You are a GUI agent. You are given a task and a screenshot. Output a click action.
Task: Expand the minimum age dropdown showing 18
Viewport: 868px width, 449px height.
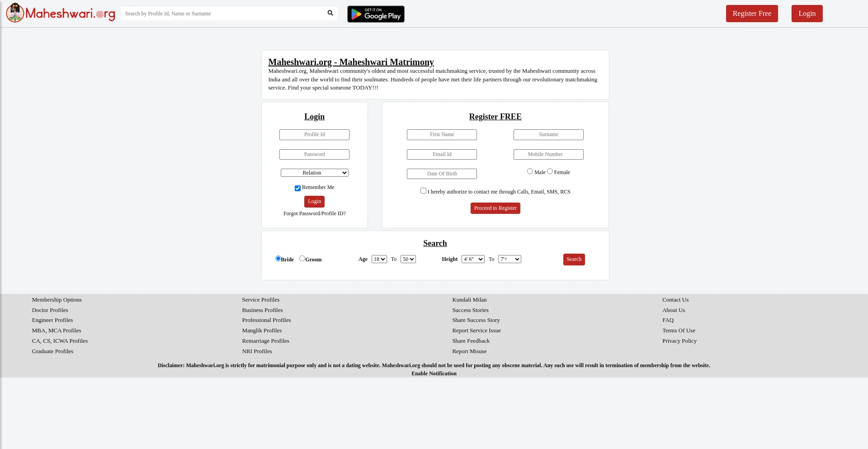click(x=379, y=259)
